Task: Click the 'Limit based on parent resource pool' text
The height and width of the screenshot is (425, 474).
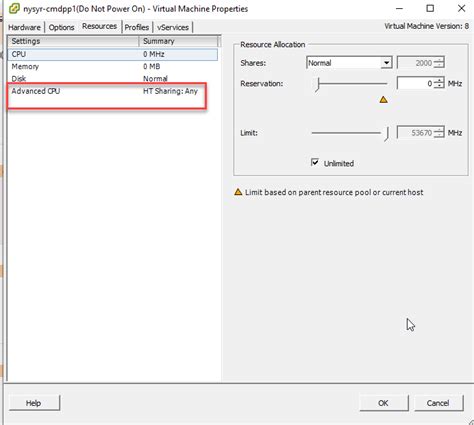Action: tap(334, 192)
